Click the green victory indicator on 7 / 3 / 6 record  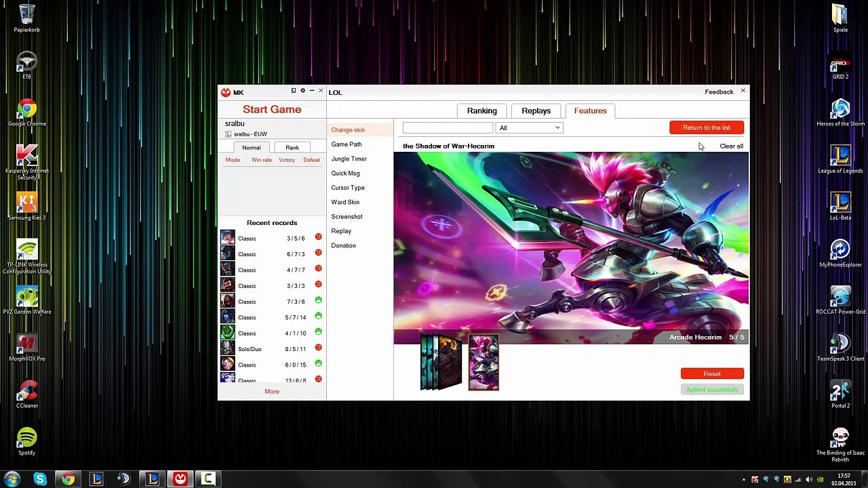[x=318, y=300]
